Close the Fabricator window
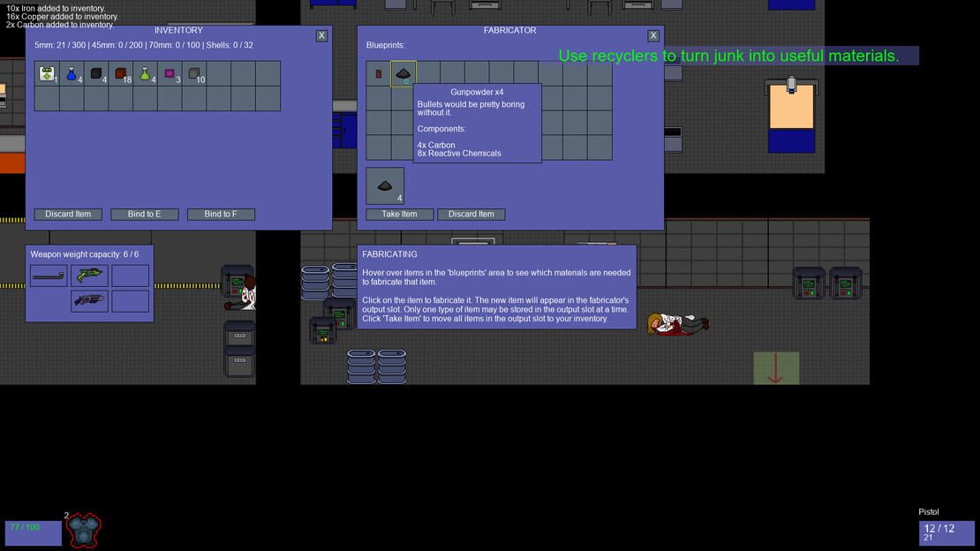980x551 pixels. click(653, 35)
